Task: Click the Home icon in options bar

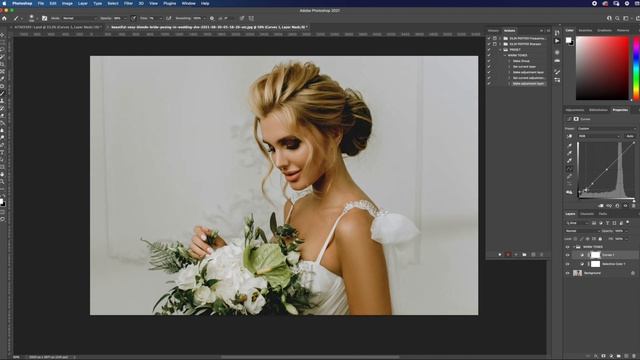Action: coord(4,18)
